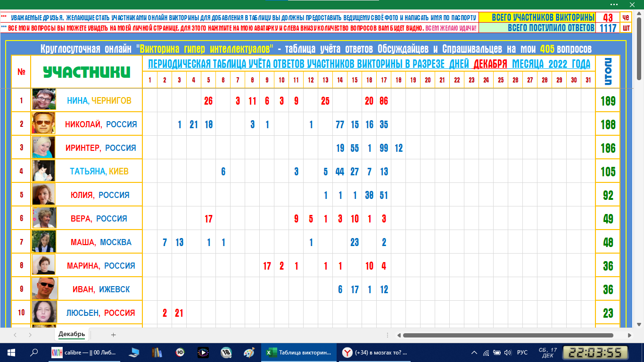Select the cell МАША, МОСКВА
The height and width of the screenshot is (362, 644).
pos(87,242)
